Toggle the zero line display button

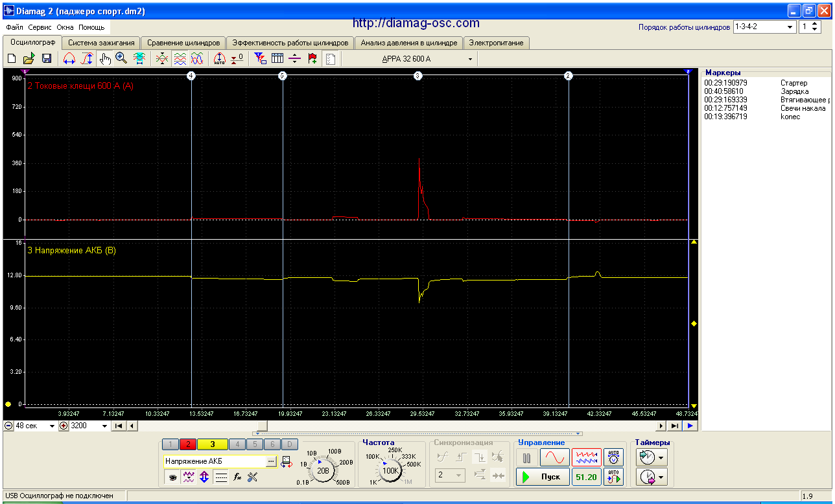pos(221,477)
